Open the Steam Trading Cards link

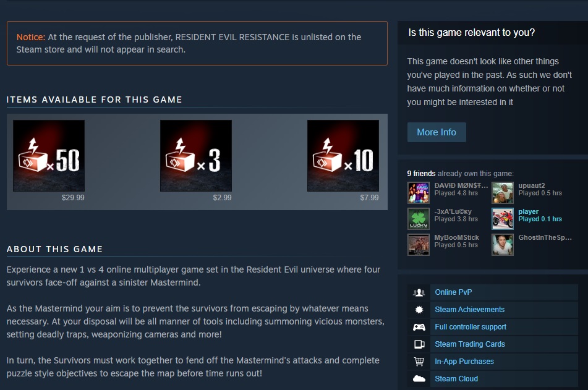point(470,344)
